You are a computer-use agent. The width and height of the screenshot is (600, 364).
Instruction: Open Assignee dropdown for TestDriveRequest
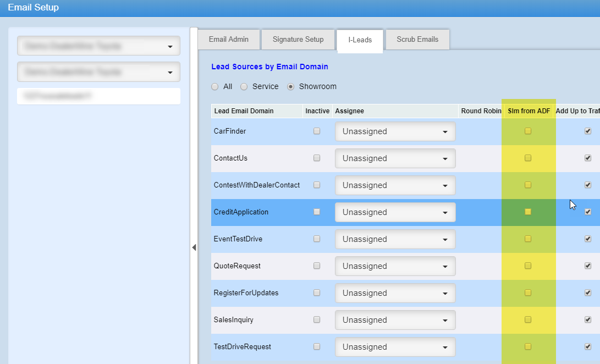coord(395,348)
